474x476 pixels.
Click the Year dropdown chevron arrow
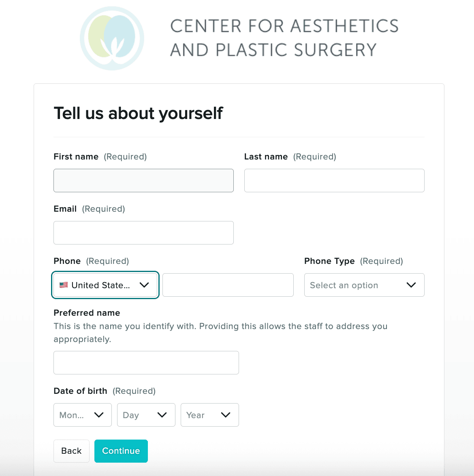tap(226, 415)
